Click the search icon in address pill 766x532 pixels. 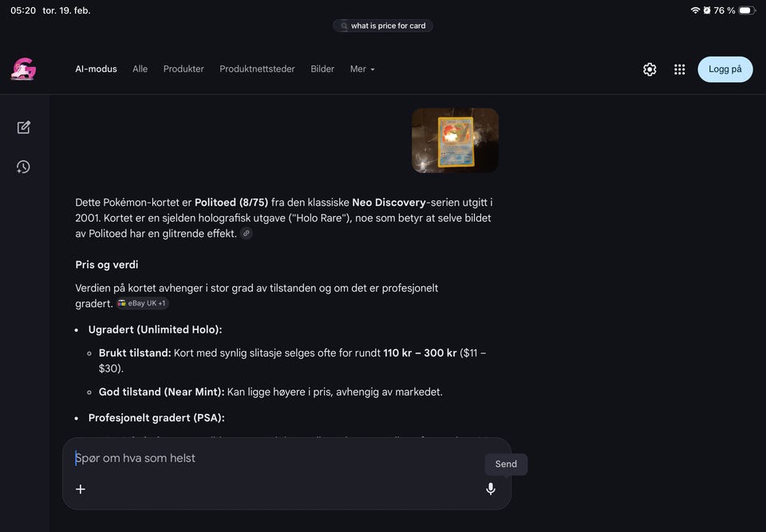click(x=344, y=26)
